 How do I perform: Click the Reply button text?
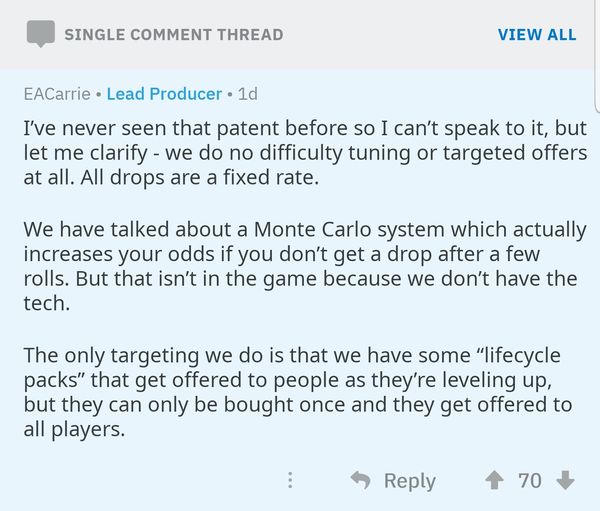(x=409, y=481)
